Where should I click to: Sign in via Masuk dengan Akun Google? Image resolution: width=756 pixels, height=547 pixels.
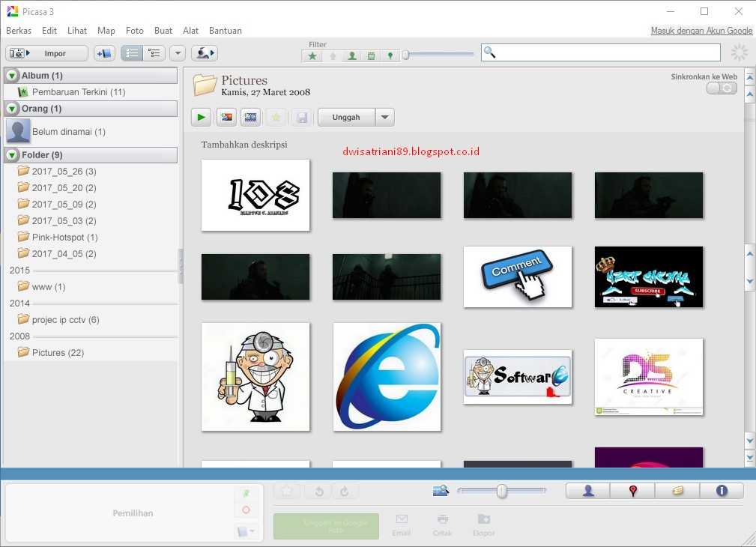point(701,31)
